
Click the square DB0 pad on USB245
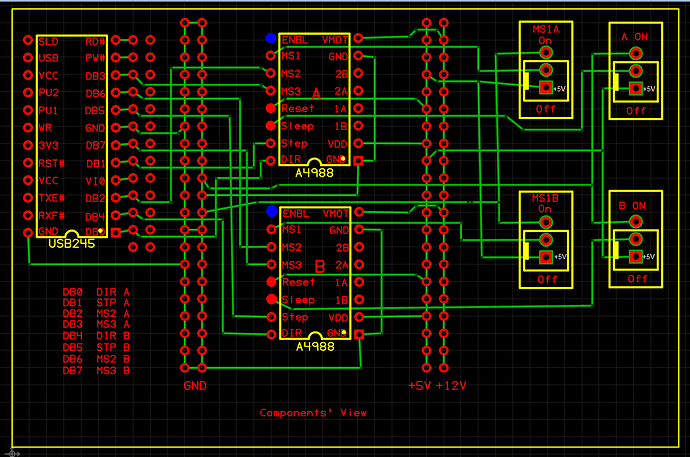pos(115,232)
